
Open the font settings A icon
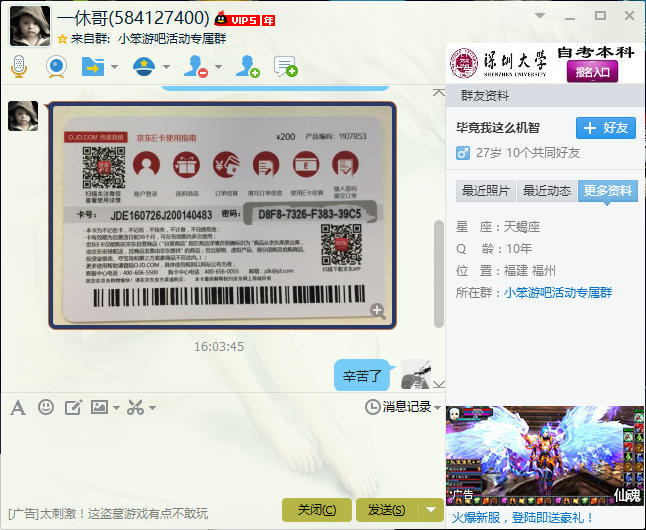(x=18, y=408)
